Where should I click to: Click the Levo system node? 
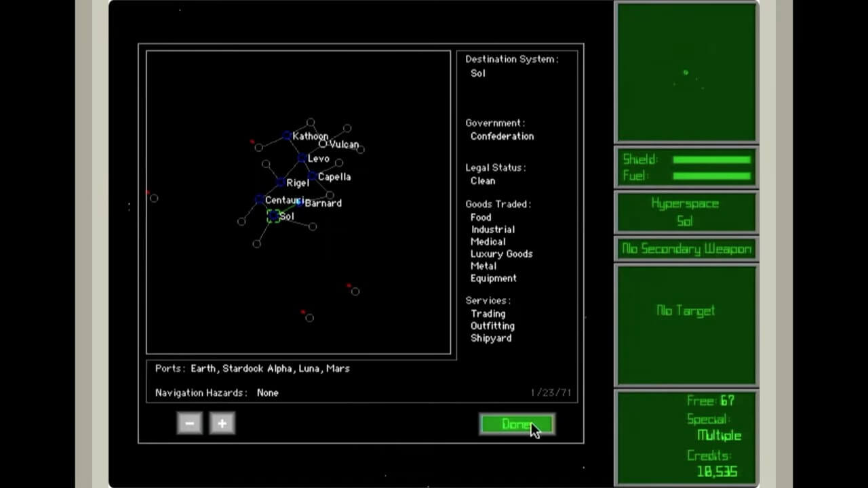tap(301, 159)
